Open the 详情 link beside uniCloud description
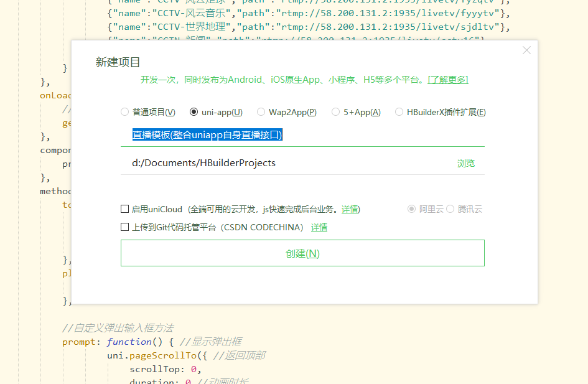Viewport: 588px width, 384px height. (350, 209)
